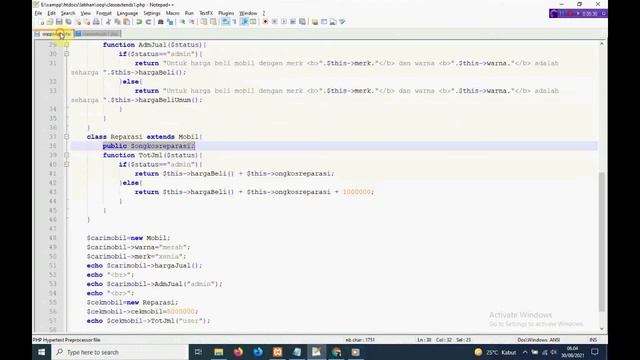Open the Window menu
Screen dimensions: 640x360
248,13
